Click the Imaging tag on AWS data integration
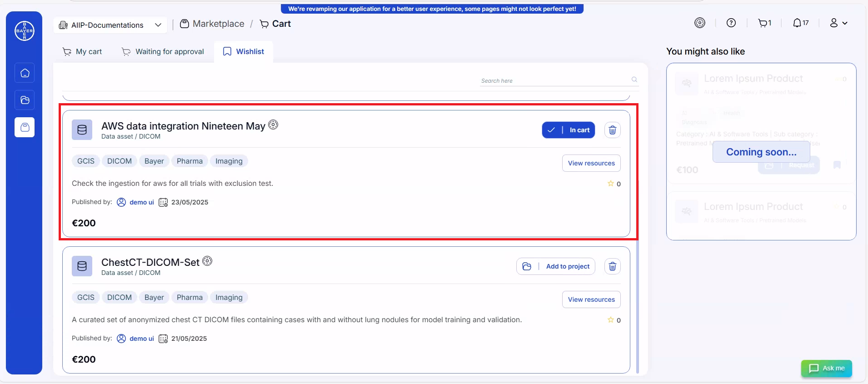Screen dimensions: 868x384 (229, 161)
